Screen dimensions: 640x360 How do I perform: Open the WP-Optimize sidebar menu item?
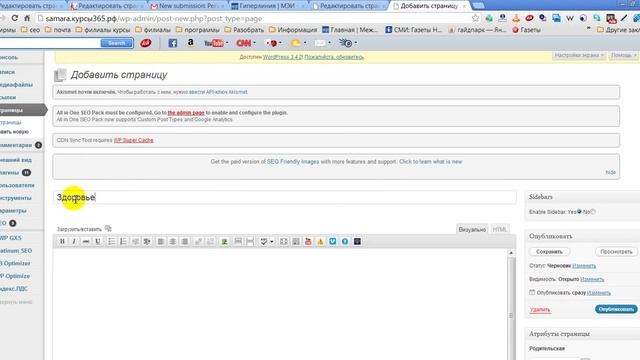tap(16, 276)
